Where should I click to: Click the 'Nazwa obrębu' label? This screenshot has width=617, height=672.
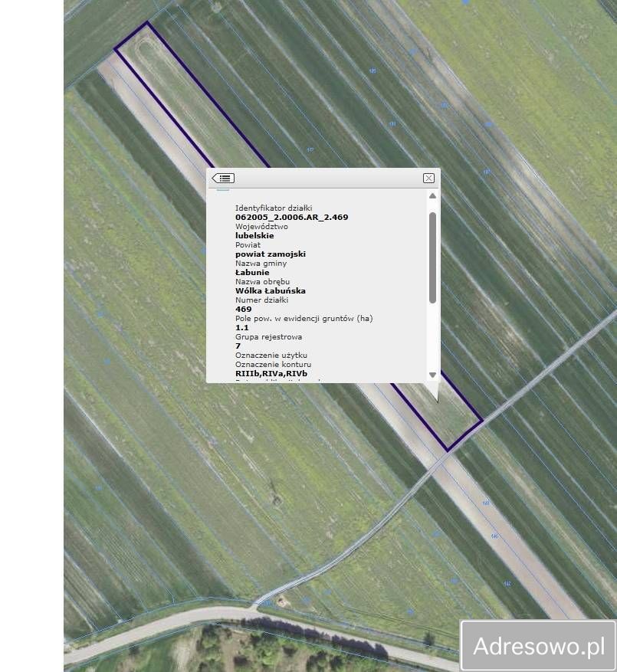(262, 282)
